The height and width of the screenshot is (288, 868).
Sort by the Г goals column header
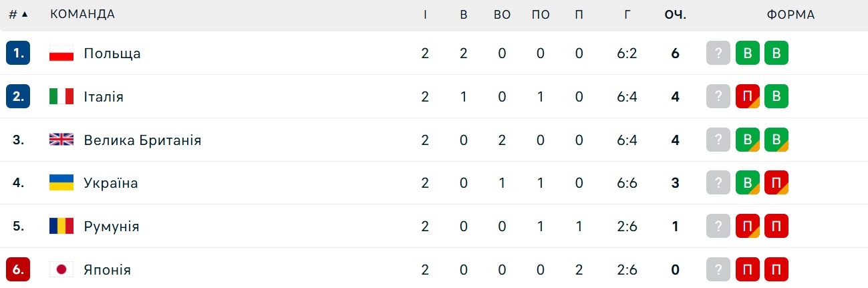pos(627,15)
